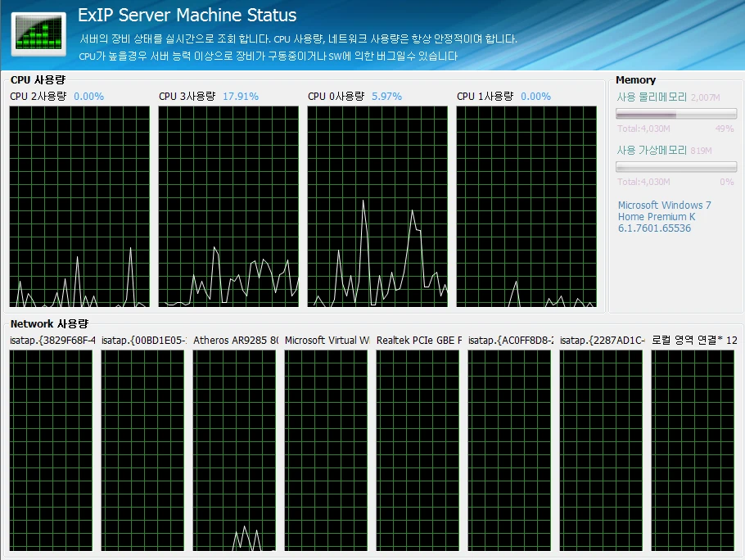The width and height of the screenshot is (745, 560).
Task: Select the isatap.{3829F68F network graph
Action: [51, 451]
